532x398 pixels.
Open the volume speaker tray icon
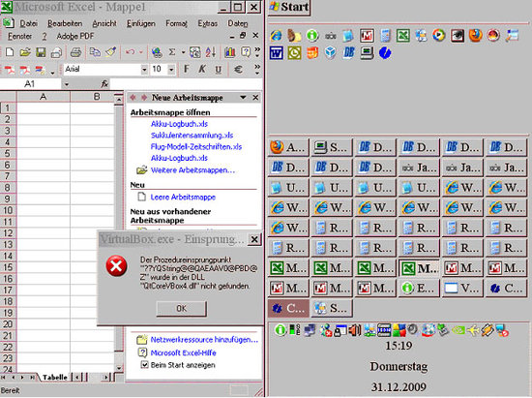point(355,330)
